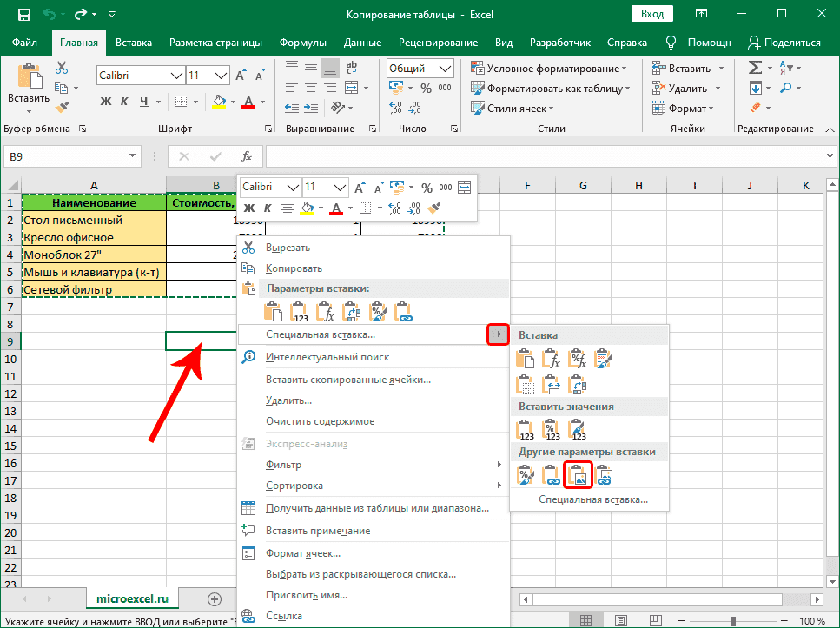This screenshot has height=628, width=840.
Task: Select the Transpose paste option icon
Action: (x=577, y=384)
